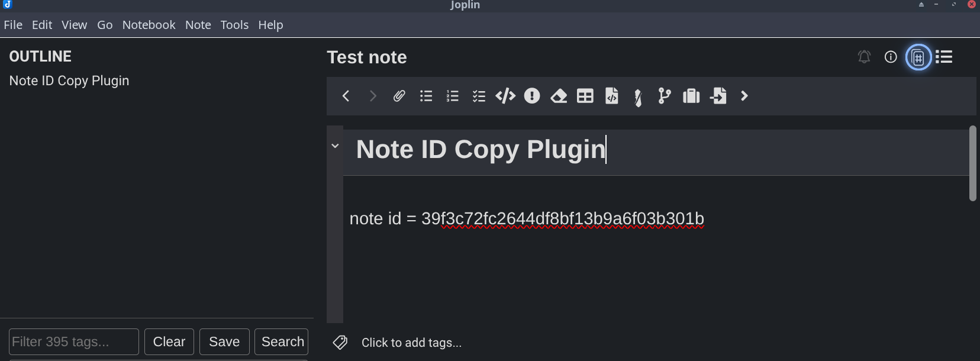The height and width of the screenshot is (361, 980).
Task: Expand more toolbar items with right chevron
Action: 744,96
